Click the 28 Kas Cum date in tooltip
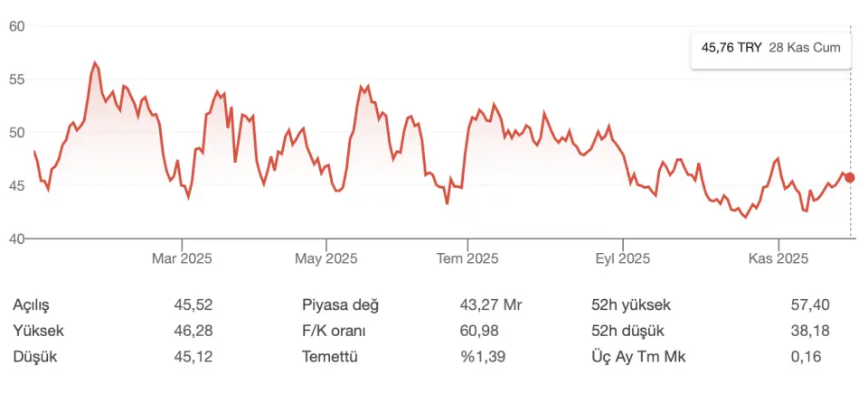Viewport: 868px width, 393px height. (x=804, y=48)
